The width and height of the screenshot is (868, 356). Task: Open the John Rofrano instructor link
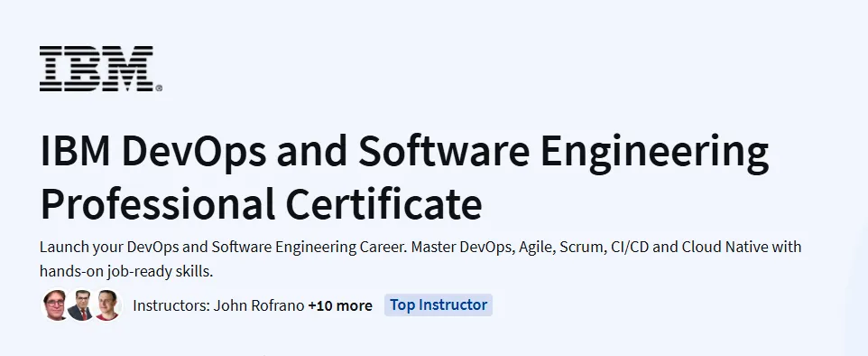click(259, 305)
